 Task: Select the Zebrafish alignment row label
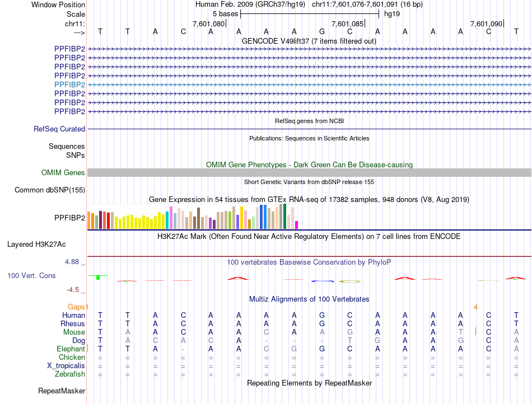point(70,374)
